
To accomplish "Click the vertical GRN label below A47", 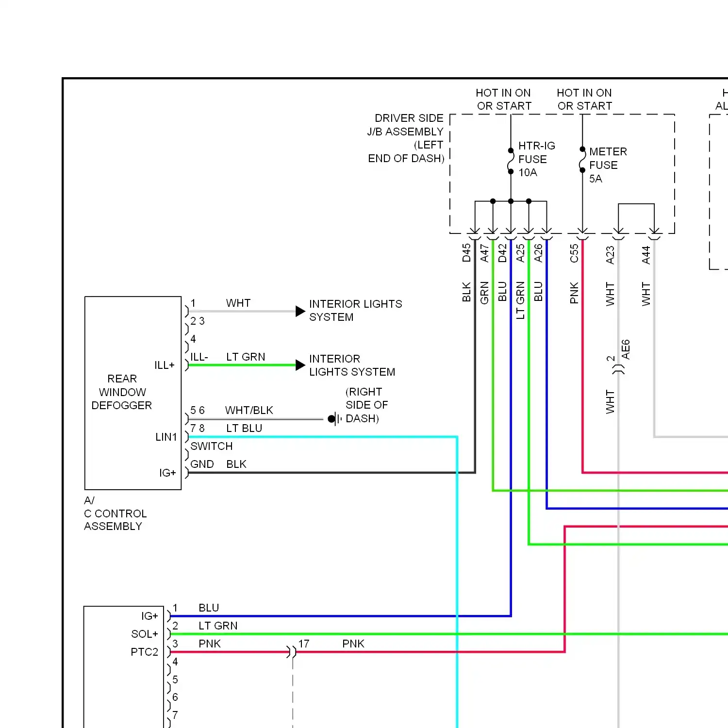I will pos(484,293).
